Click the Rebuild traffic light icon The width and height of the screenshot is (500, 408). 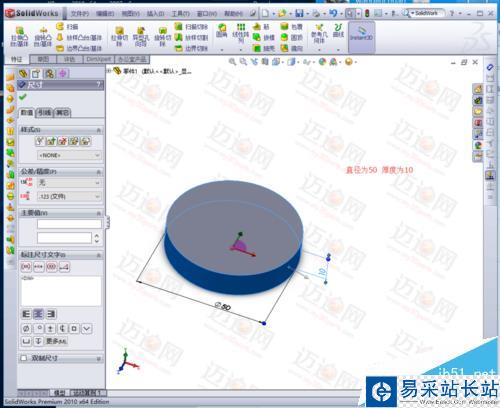pos(367,13)
